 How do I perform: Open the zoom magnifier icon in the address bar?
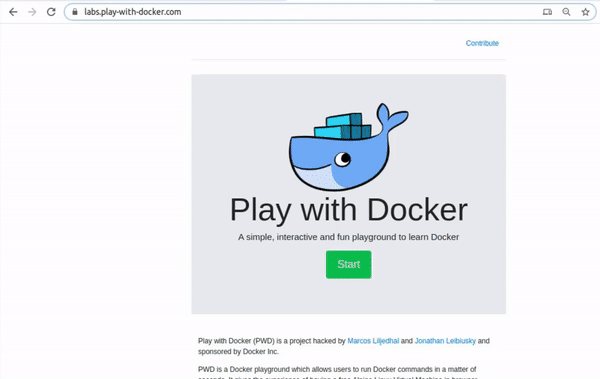(566, 12)
